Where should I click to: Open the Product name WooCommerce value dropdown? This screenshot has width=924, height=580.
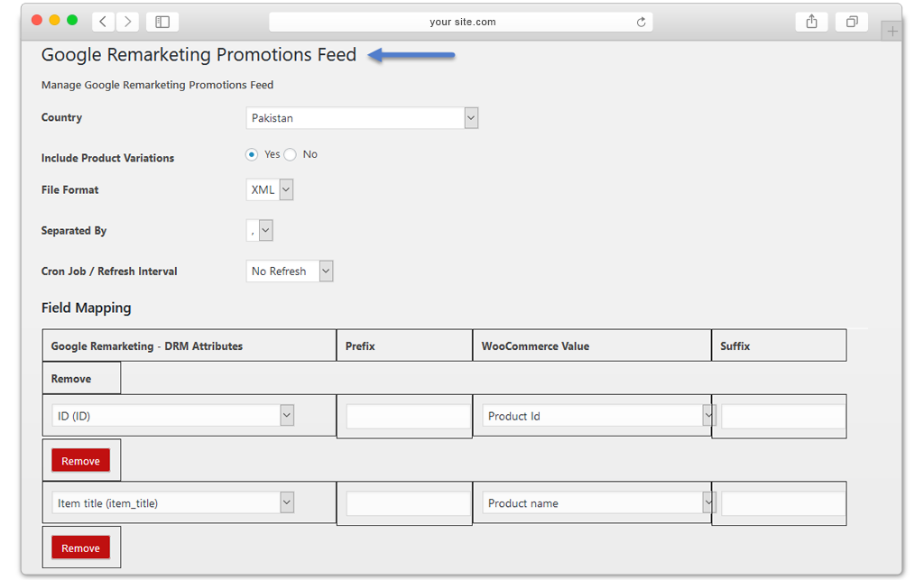click(599, 502)
